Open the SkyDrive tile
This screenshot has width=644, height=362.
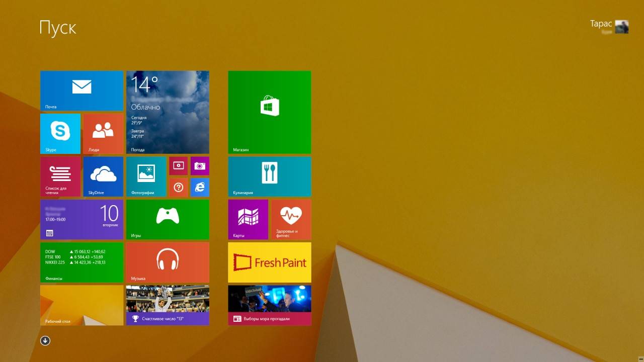103,176
